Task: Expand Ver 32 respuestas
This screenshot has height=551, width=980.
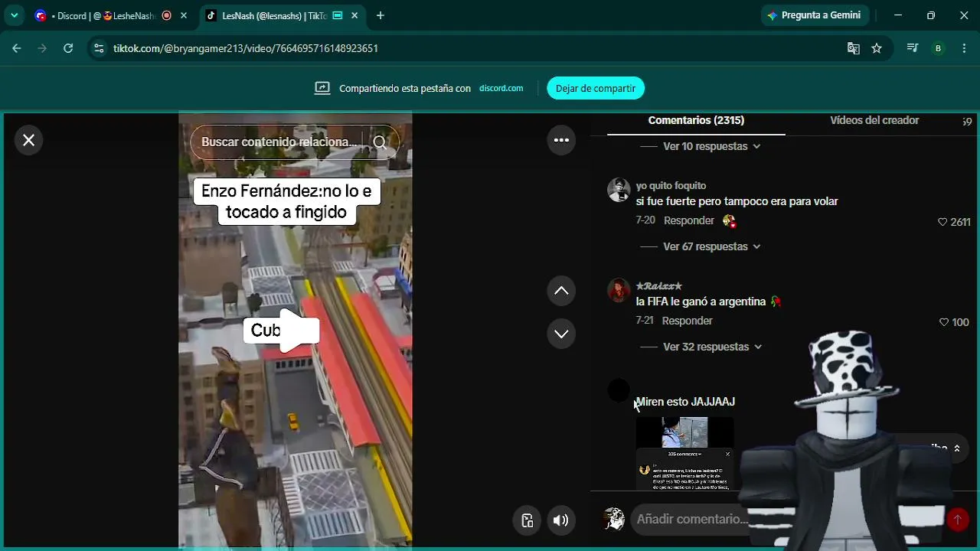Action: point(713,347)
